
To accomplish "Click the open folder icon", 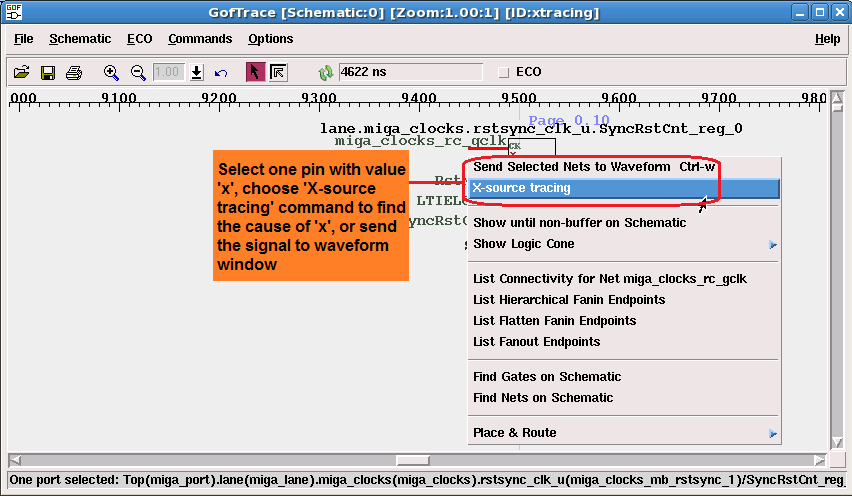I will point(21,72).
